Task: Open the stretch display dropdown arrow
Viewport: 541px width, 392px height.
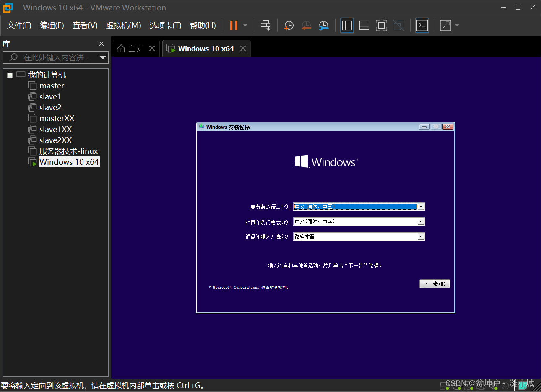Action: 457,25
